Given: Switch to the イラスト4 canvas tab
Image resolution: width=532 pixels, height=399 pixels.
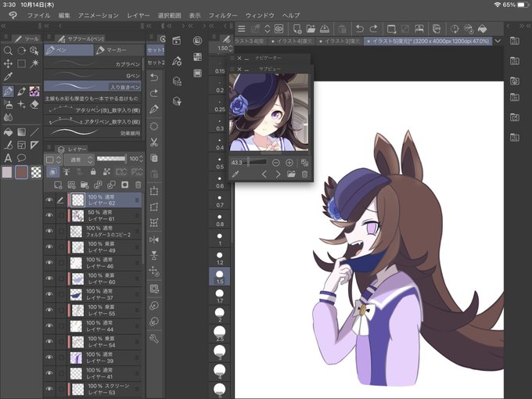Looking at the screenshot, I should [293, 41].
